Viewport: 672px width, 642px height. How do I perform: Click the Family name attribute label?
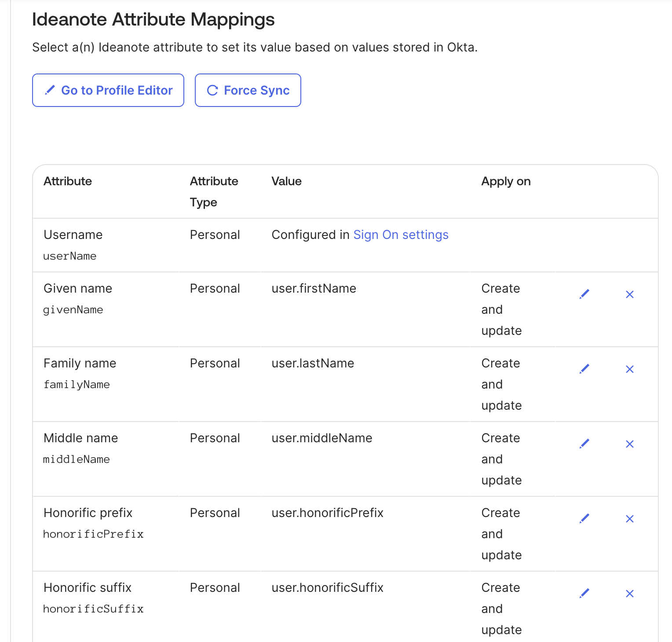(80, 363)
